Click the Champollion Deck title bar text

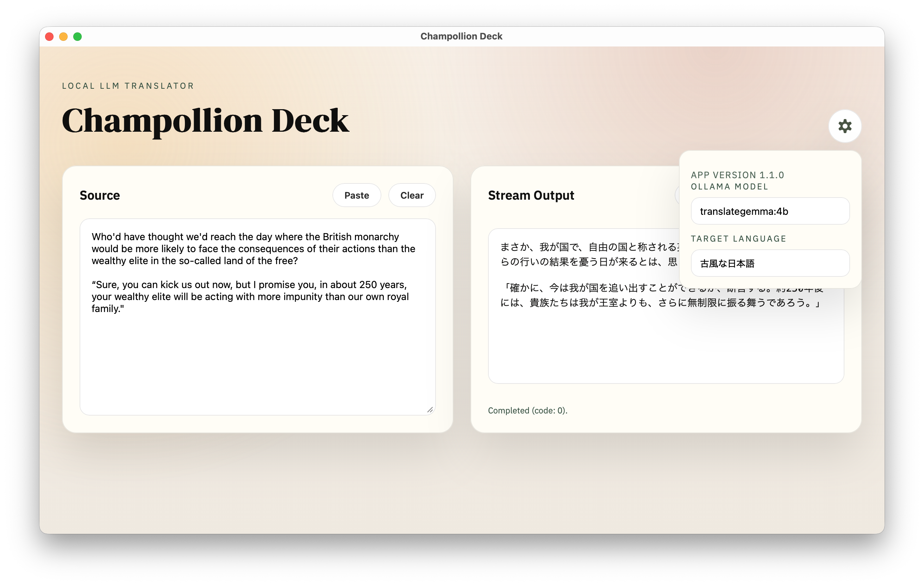pyautogui.click(x=461, y=37)
